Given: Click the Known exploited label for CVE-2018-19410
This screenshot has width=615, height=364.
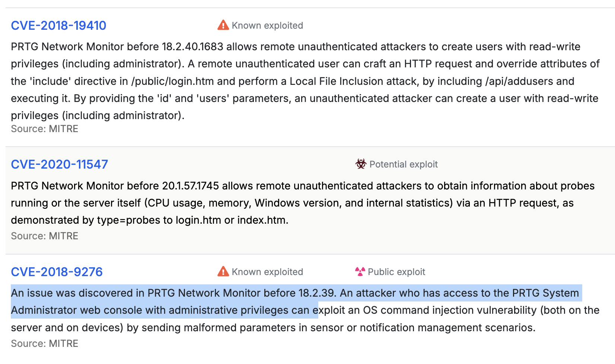Looking at the screenshot, I should click(267, 25).
